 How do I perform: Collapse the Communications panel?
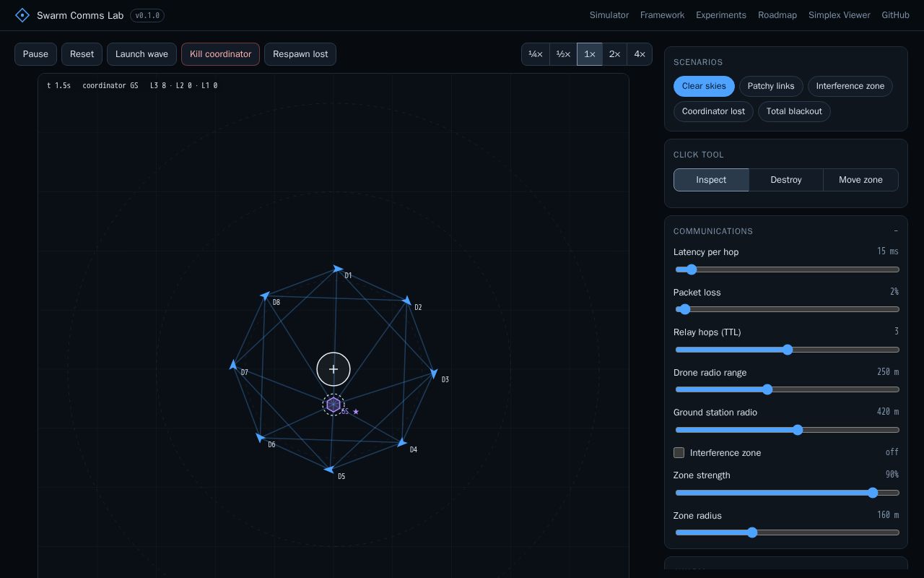(x=896, y=231)
